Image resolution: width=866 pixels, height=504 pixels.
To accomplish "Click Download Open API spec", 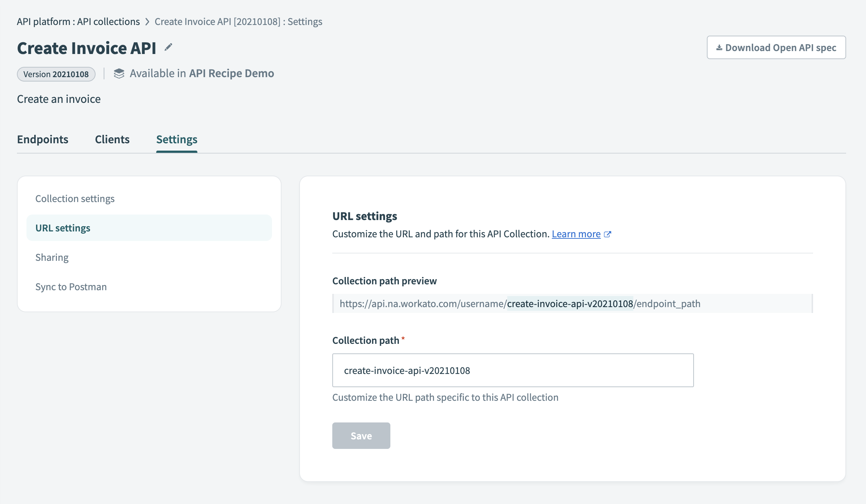I will point(776,47).
